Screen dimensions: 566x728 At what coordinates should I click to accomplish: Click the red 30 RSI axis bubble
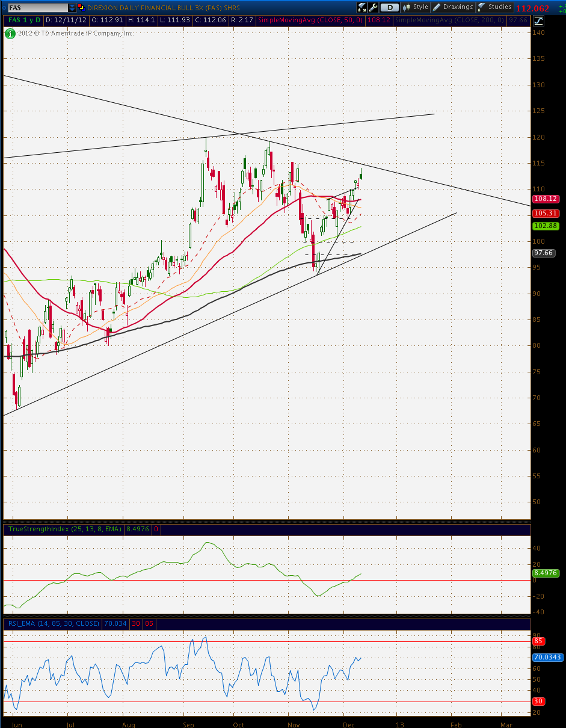539,702
